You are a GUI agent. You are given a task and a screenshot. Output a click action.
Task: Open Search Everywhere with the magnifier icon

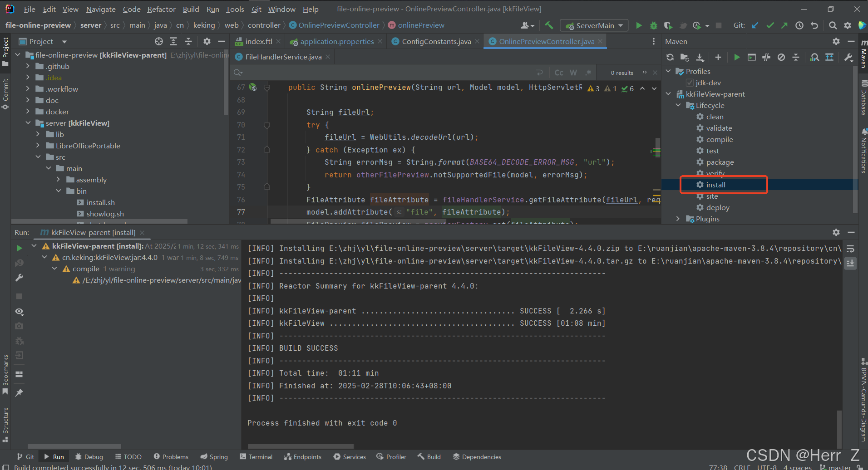(833, 25)
